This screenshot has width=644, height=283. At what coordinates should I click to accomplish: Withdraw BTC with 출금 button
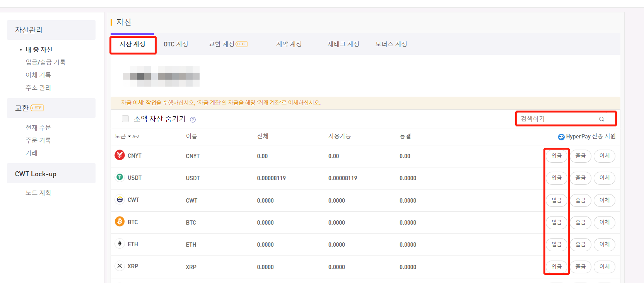coord(581,222)
